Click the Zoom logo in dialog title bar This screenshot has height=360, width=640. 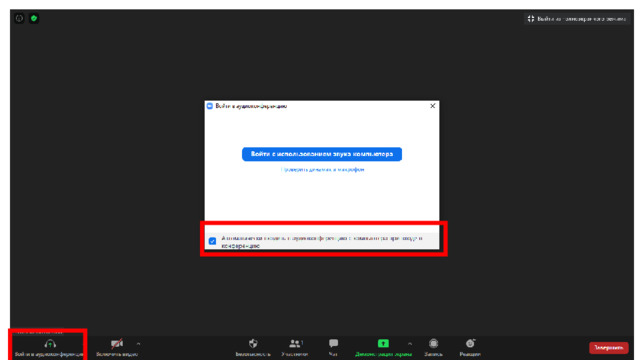[210, 106]
